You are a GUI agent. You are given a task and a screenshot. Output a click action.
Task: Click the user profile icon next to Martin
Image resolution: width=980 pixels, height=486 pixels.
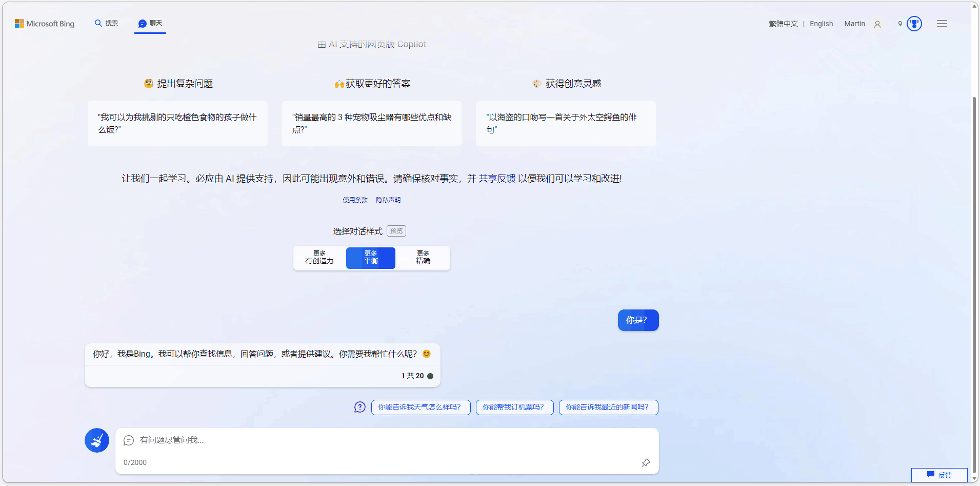tap(877, 24)
